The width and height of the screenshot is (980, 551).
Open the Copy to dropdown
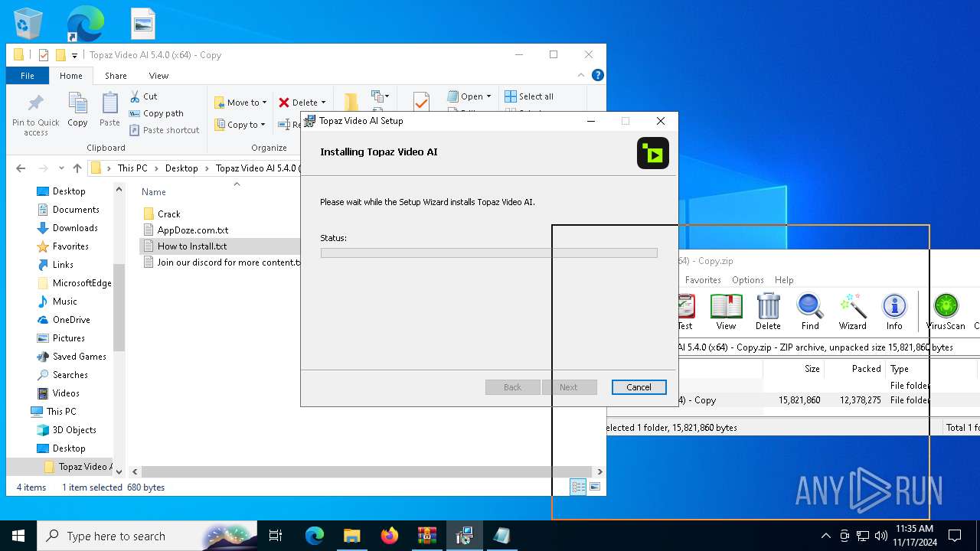[240, 125]
